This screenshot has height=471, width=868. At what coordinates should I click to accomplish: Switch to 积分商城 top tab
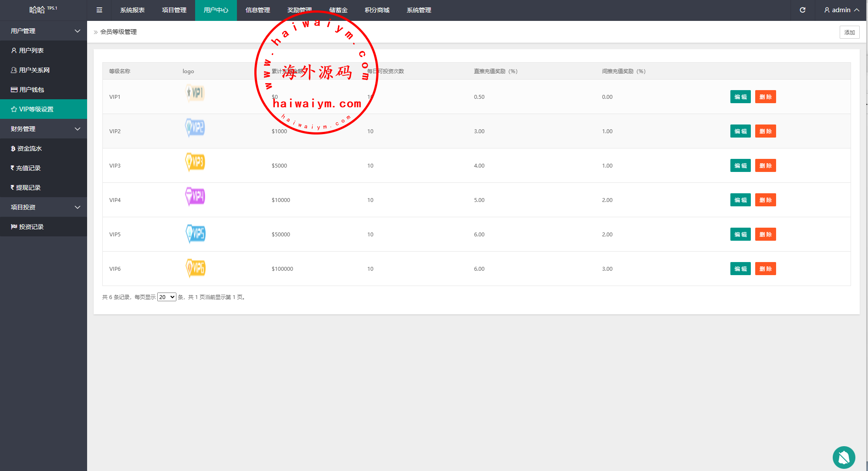pos(377,10)
